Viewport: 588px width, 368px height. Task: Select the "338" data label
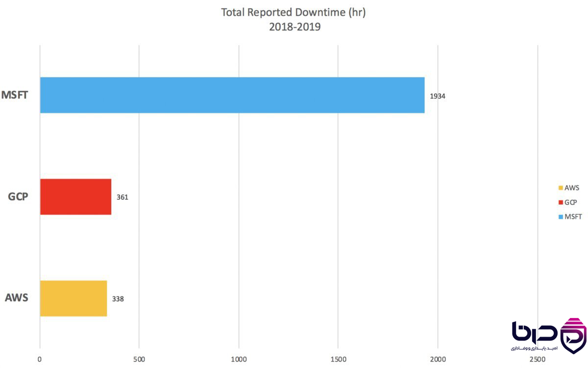coord(118,299)
